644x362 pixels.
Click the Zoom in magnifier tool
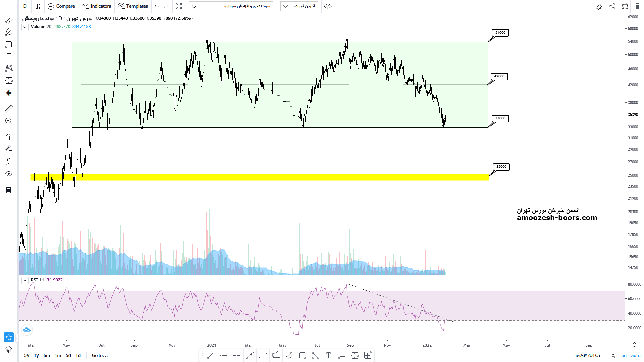pyautogui.click(x=9, y=121)
